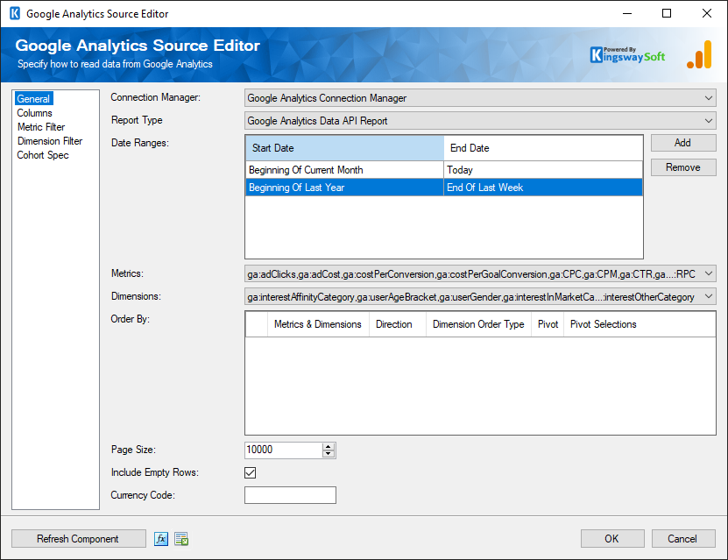Click the Add date range button
This screenshot has height=560, width=728.
pyautogui.click(x=683, y=143)
